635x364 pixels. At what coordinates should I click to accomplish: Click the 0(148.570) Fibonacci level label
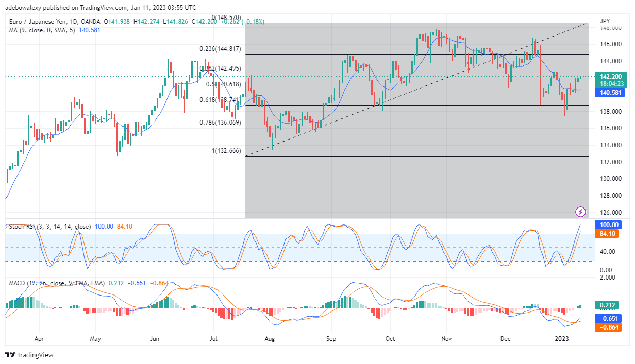[227, 17]
